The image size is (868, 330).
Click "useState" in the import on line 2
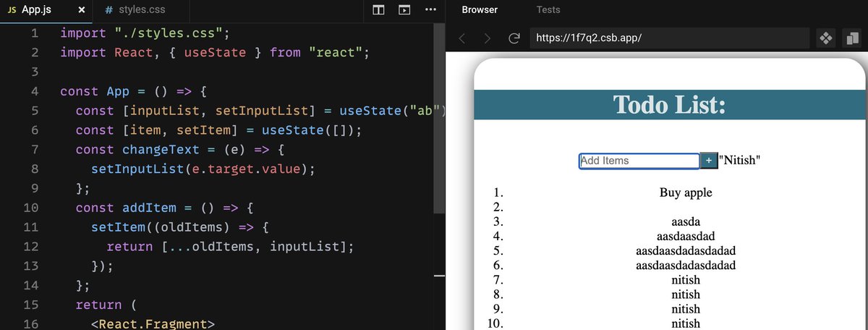point(216,52)
